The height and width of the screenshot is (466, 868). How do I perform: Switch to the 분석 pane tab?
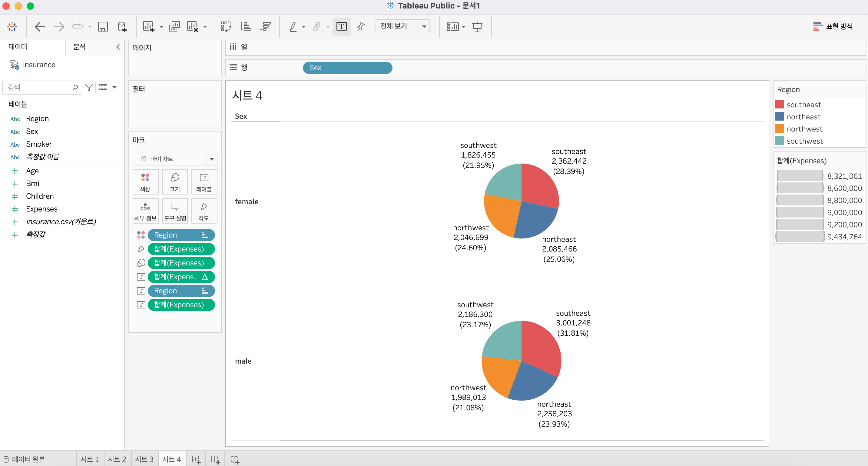coord(80,47)
